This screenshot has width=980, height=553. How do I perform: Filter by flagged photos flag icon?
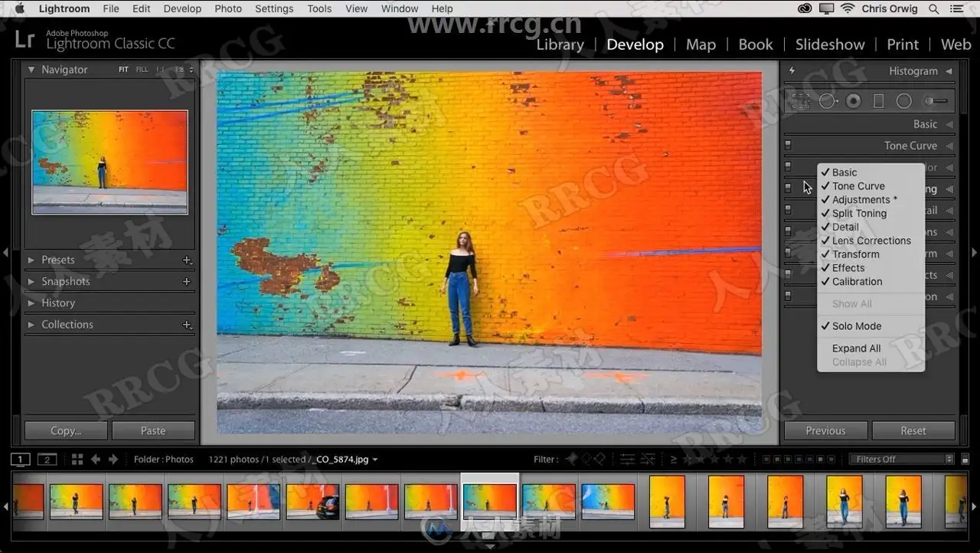(572, 460)
